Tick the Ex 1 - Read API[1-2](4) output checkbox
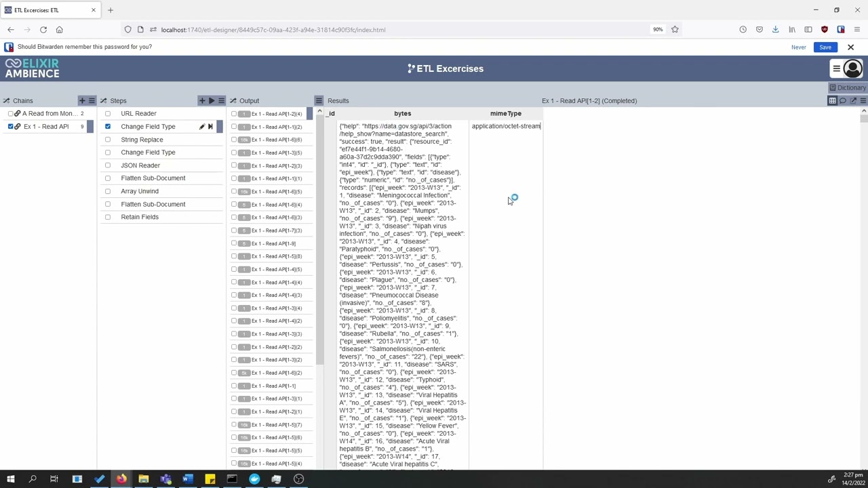This screenshot has height=488, width=868. pyautogui.click(x=234, y=114)
